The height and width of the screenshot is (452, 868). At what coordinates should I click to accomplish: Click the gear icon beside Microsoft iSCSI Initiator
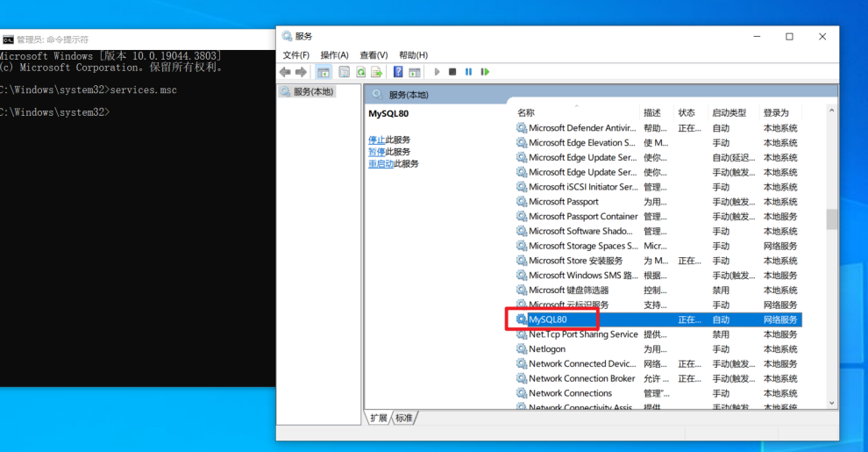pos(522,187)
